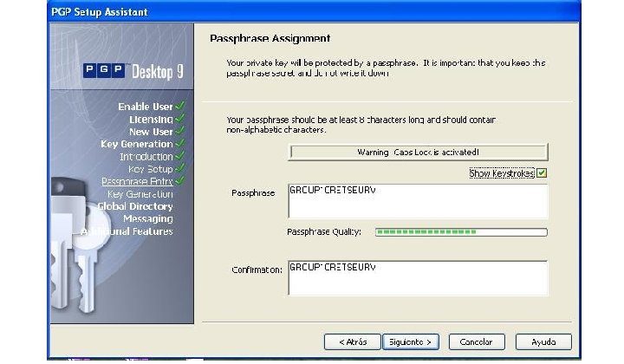Click the Passphrase Assignment heading
The width and height of the screenshot is (624, 364).
click(x=270, y=38)
